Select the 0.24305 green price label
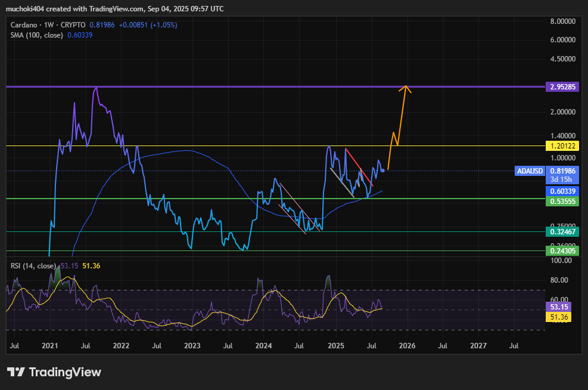 pyautogui.click(x=562, y=250)
